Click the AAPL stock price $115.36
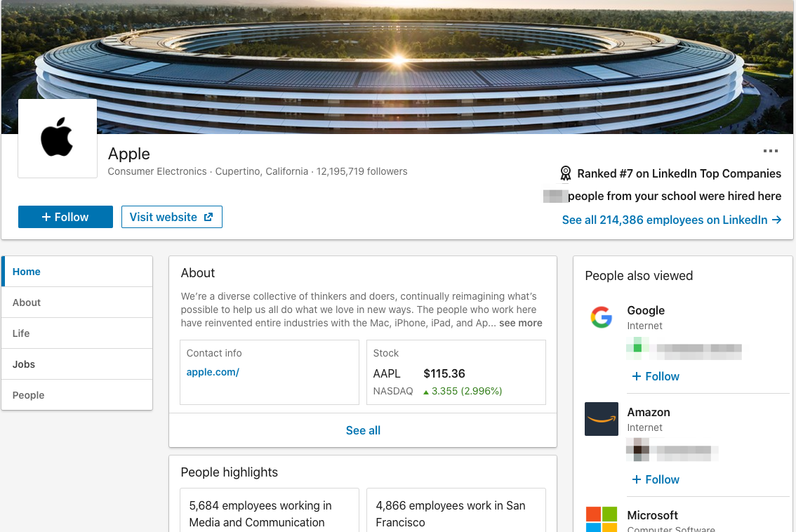The width and height of the screenshot is (796, 532). (444, 373)
